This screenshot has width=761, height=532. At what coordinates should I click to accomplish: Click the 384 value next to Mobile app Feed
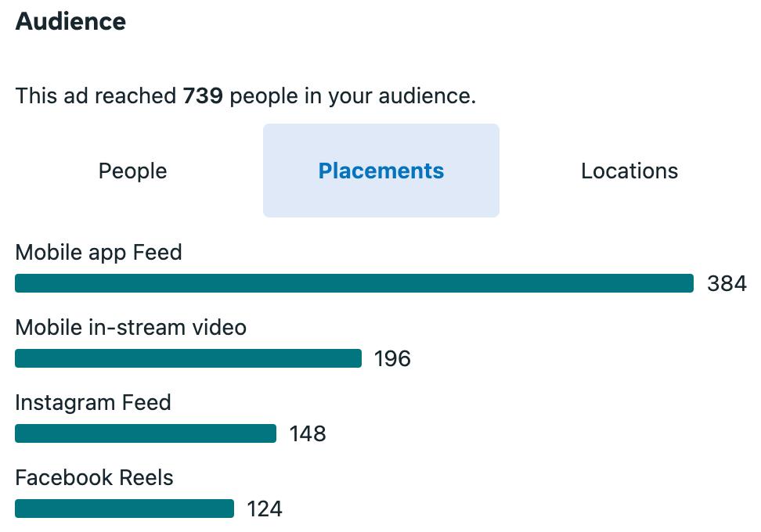[727, 283]
